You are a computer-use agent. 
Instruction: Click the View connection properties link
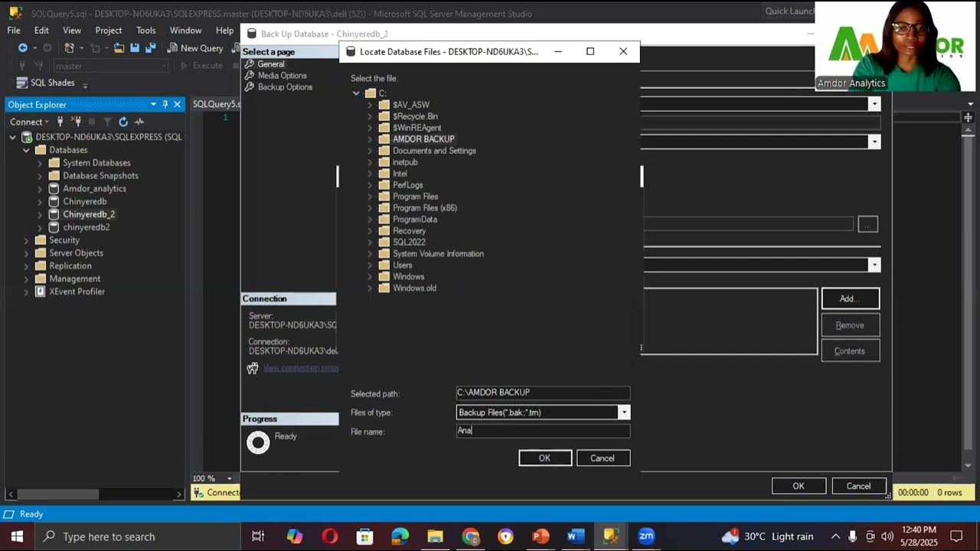(x=300, y=368)
